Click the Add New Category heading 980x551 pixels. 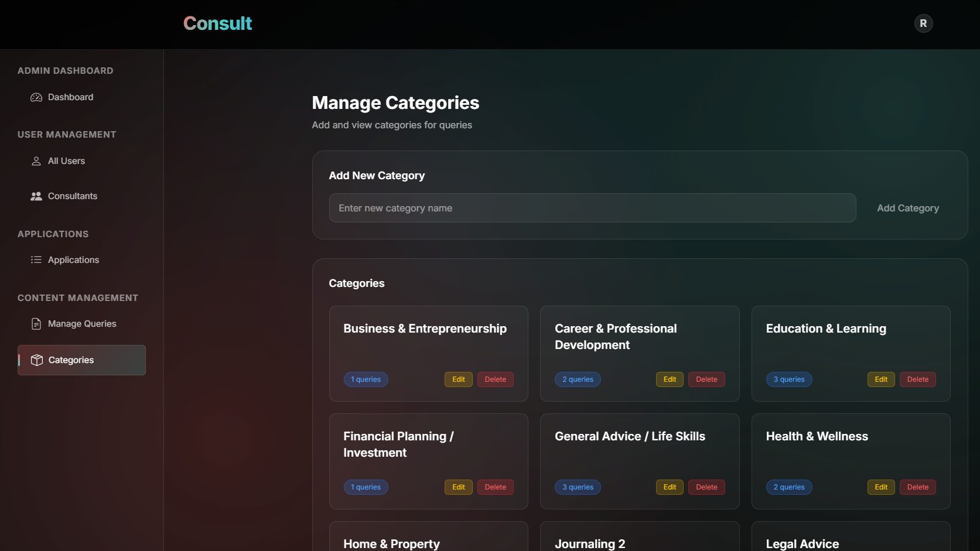[x=377, y=176]
